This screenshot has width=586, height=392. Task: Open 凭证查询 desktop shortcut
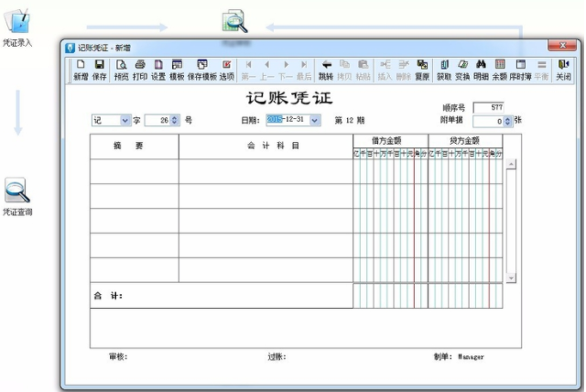tap(17, 195)
